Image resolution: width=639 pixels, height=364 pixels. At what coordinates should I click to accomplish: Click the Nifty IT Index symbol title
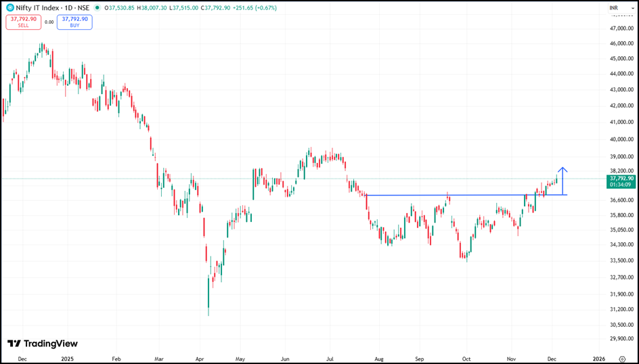click(53, 7)
